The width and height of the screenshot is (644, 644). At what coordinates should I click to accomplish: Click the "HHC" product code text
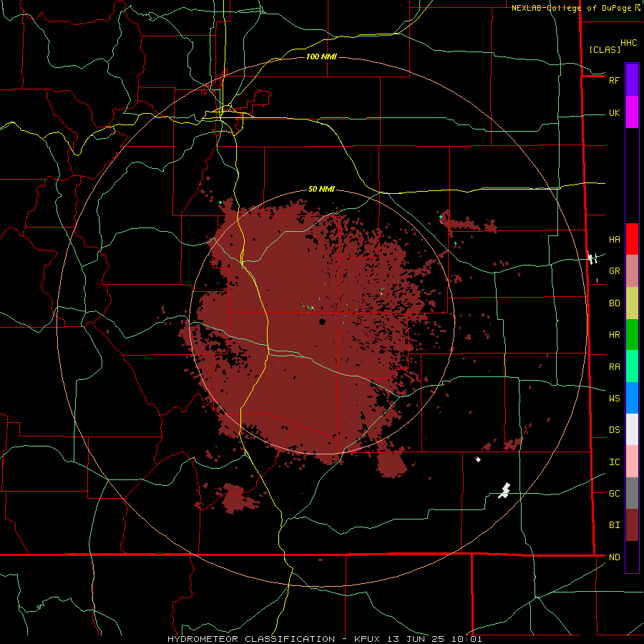point(628,43)
